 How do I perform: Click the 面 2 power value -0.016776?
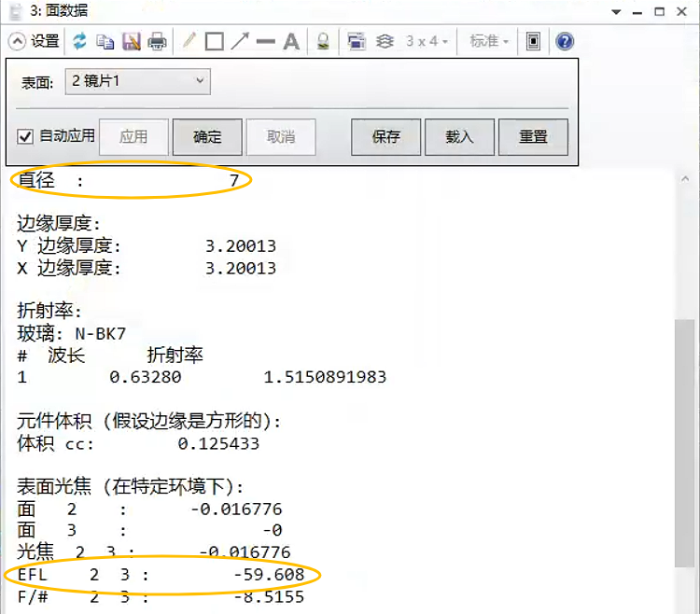[x=237, y=509]
